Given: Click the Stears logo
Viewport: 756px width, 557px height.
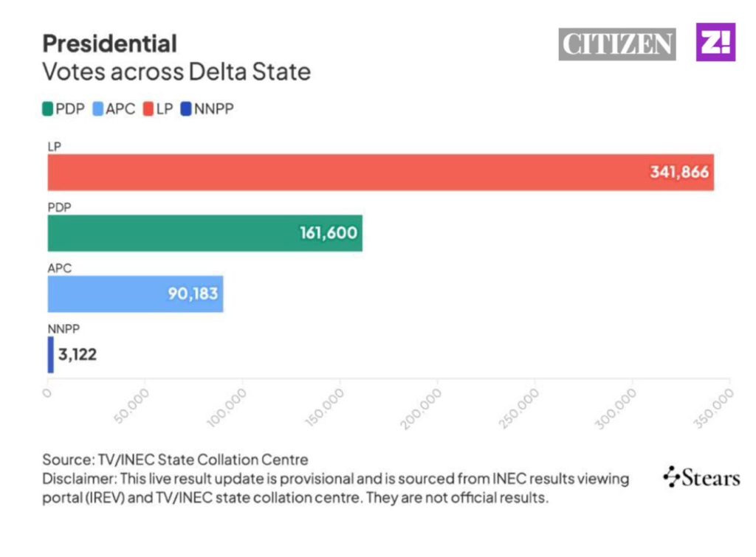Looking at the screenshot, I should tap(701, 477).
